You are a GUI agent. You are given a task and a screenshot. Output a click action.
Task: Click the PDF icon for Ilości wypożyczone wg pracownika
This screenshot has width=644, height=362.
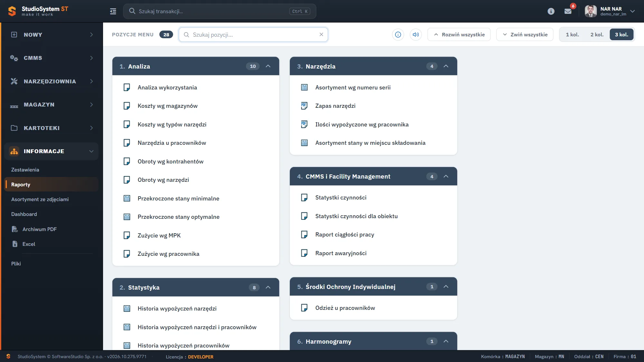pos(304,125)
